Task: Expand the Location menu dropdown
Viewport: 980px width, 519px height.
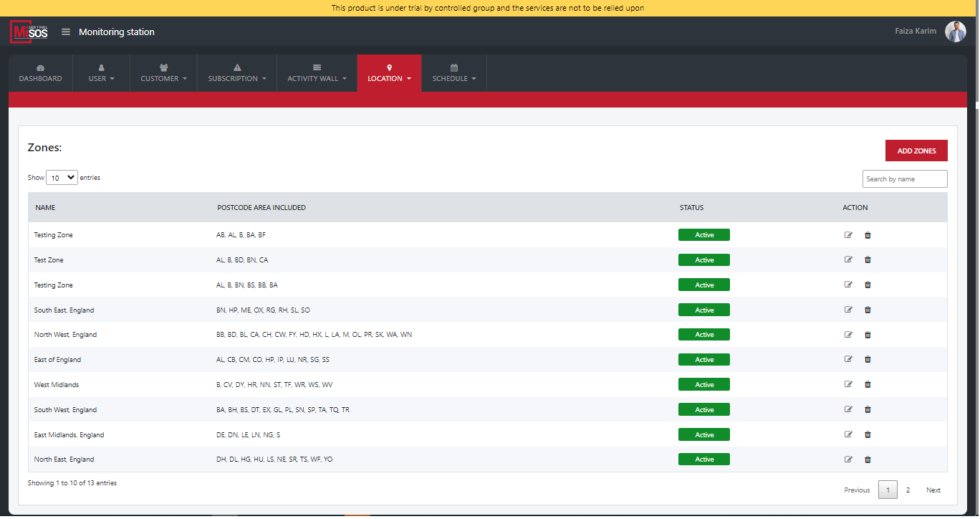Action: [x=389, y=73]
